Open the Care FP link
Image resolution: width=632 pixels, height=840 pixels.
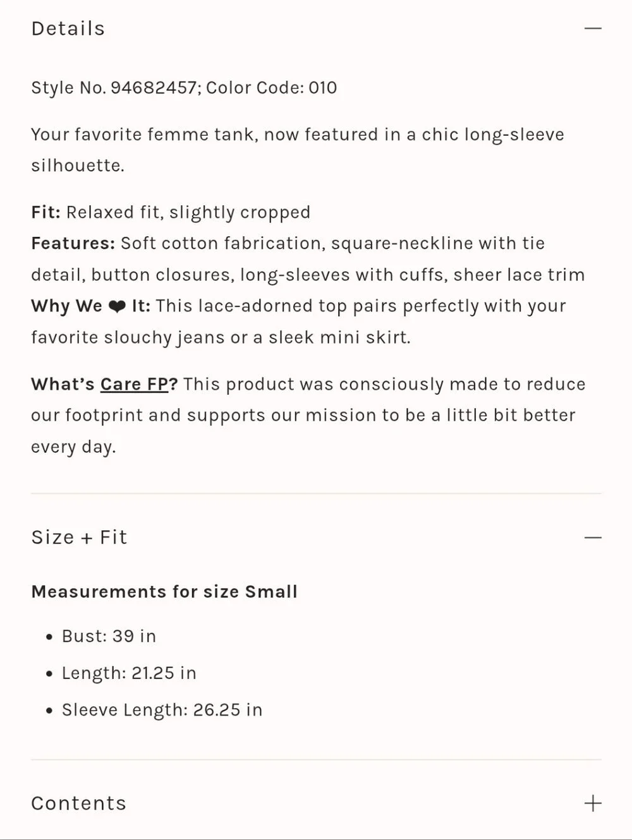coord(134,385)
